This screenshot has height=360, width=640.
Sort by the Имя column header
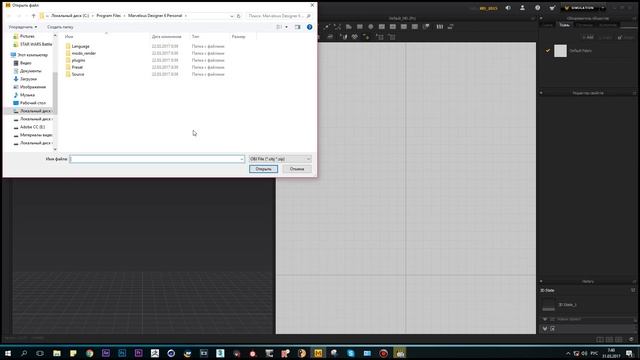(69, 37)
